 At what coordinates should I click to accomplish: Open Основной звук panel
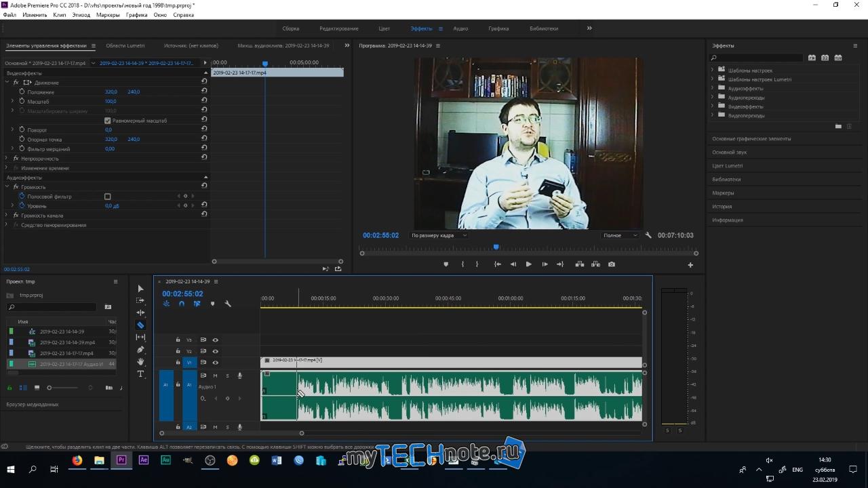729,152
